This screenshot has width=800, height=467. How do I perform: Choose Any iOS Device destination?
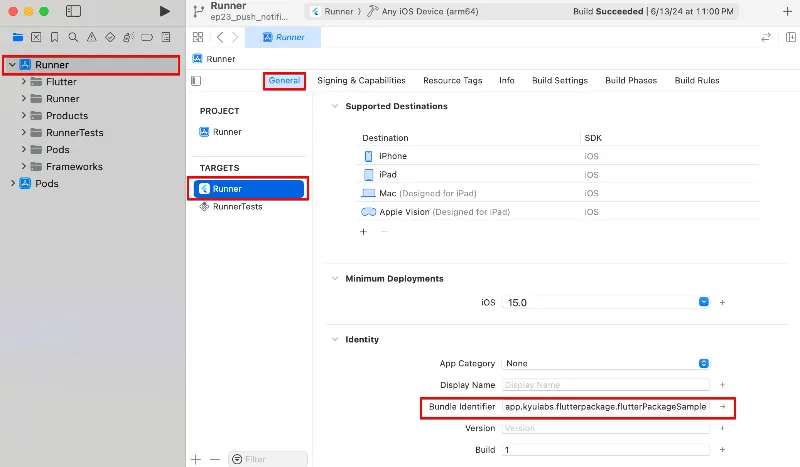point(423,11)
